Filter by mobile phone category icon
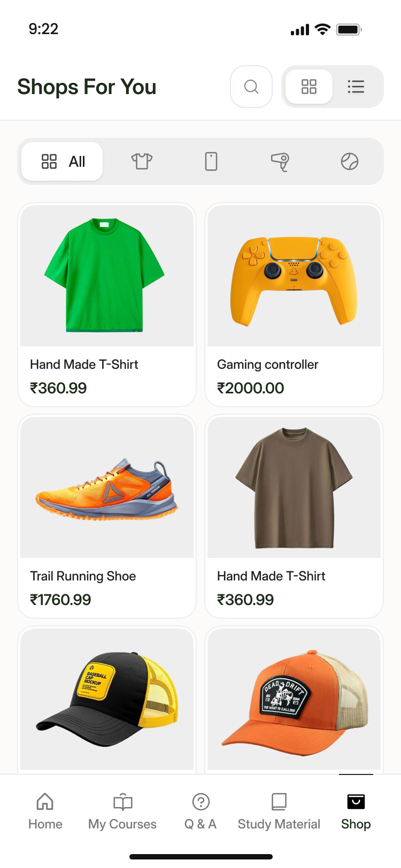This screenshot has height=868, width=401. (x=211, y=161)
